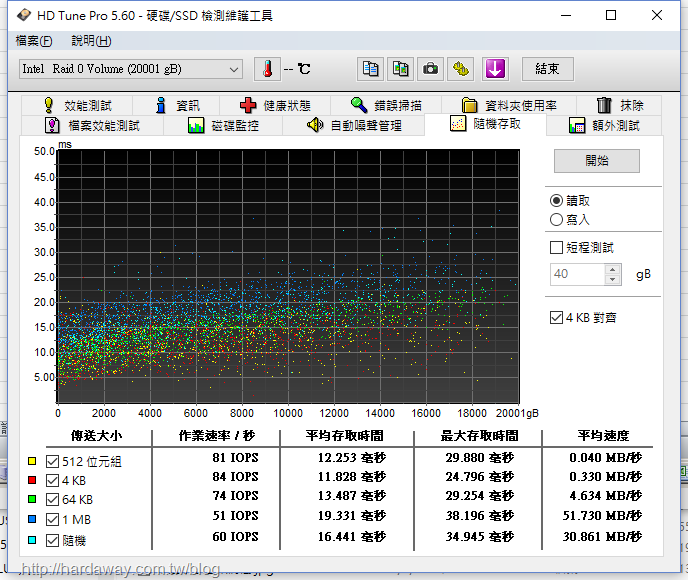The height and width of the screenshot is (580, 688).
Task: Click the 最大存取時間 column header
Action: pyautogui.click(x=479, y=436)
